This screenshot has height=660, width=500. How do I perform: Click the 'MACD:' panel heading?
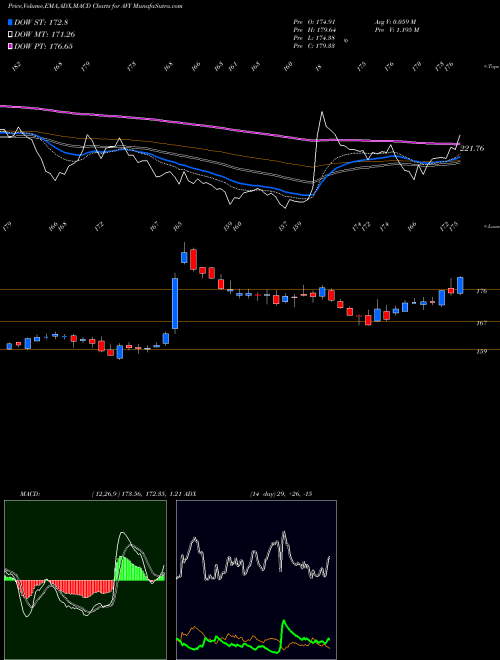click(x=30, y=494)
